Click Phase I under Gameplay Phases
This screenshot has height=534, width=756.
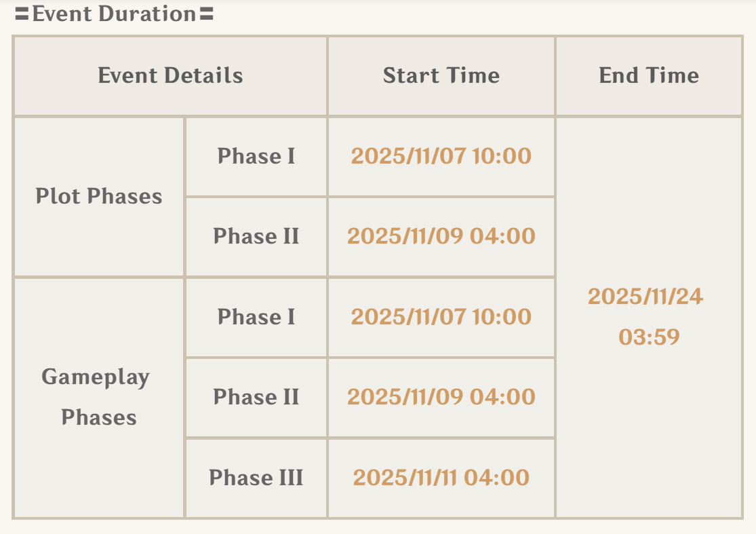(x=256, y=317)
